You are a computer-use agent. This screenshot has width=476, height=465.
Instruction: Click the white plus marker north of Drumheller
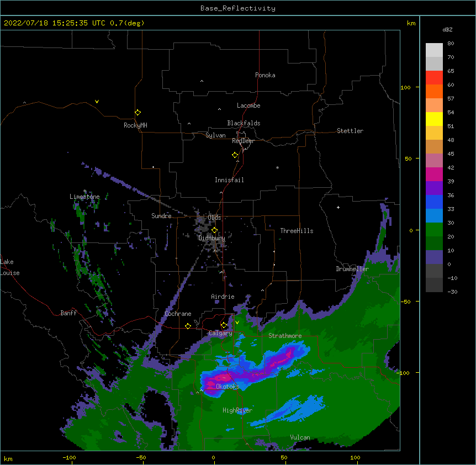[338, 207]
